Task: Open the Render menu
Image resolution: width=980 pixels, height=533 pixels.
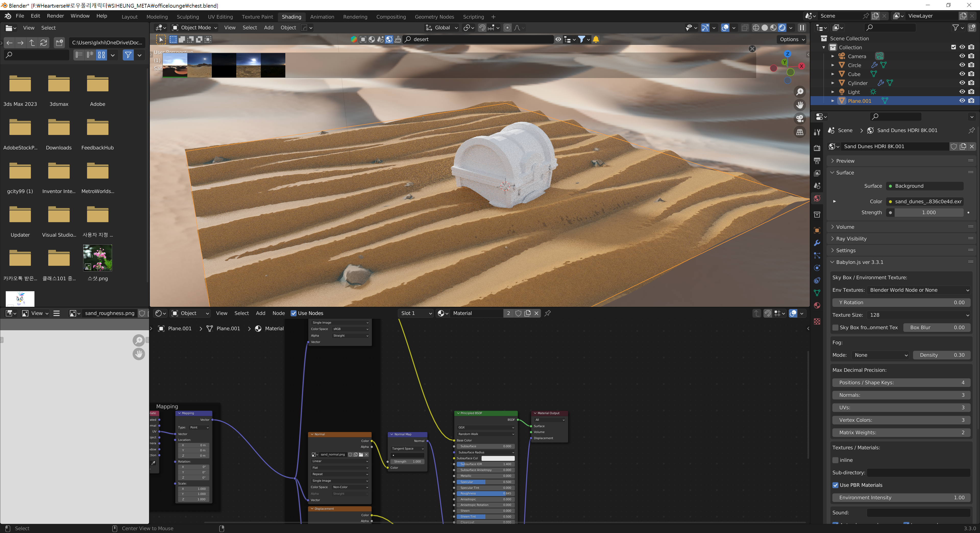Action: pos(55,16)
